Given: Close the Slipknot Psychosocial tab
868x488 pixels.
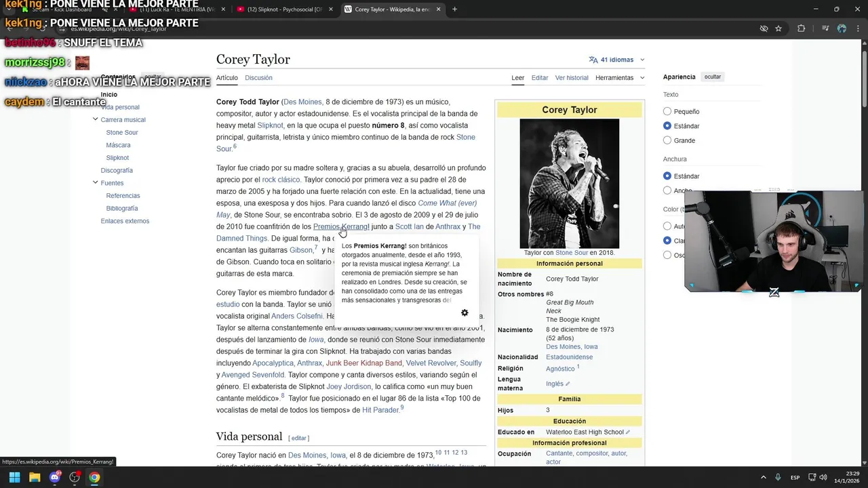Looking at the screenshot, I should tap(331, 9).
